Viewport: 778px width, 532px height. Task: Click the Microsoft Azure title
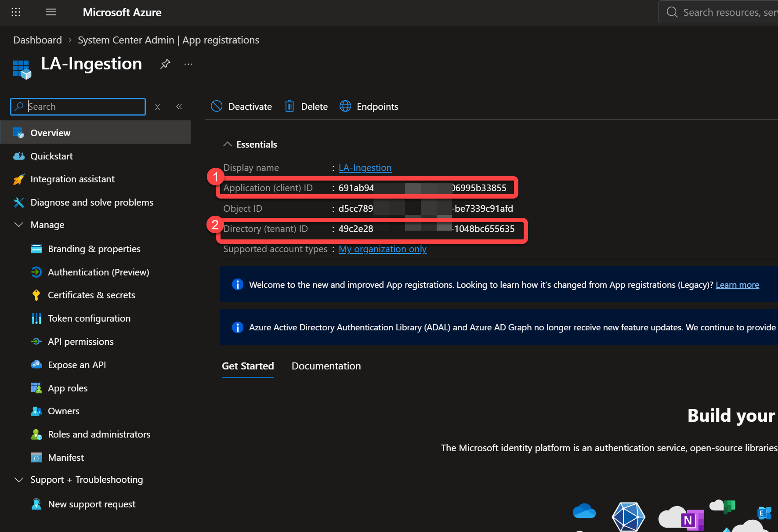(122, 12)
